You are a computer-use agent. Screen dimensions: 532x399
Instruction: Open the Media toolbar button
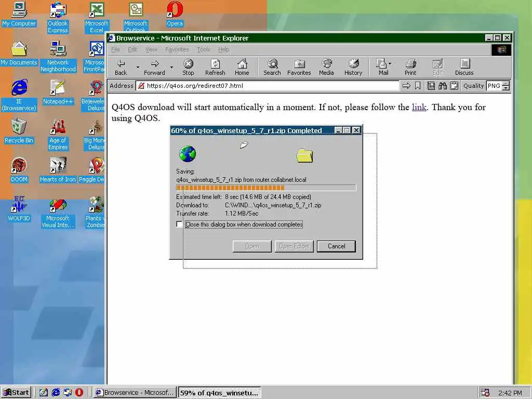click(326, 67)
